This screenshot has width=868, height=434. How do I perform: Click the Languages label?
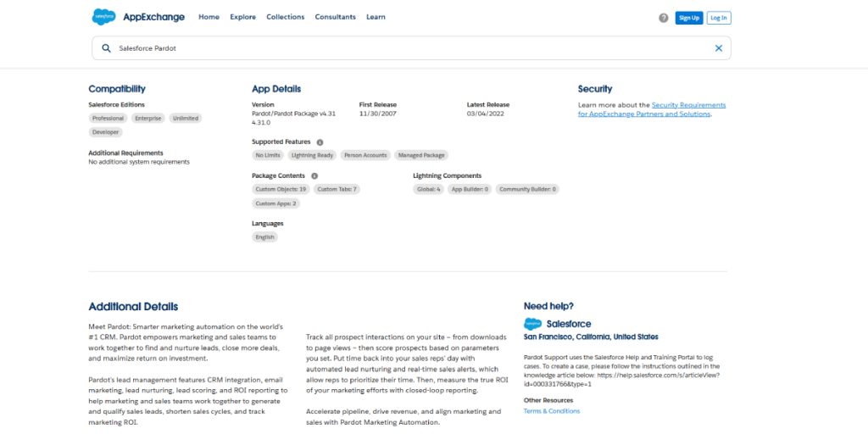pos(267,224)
